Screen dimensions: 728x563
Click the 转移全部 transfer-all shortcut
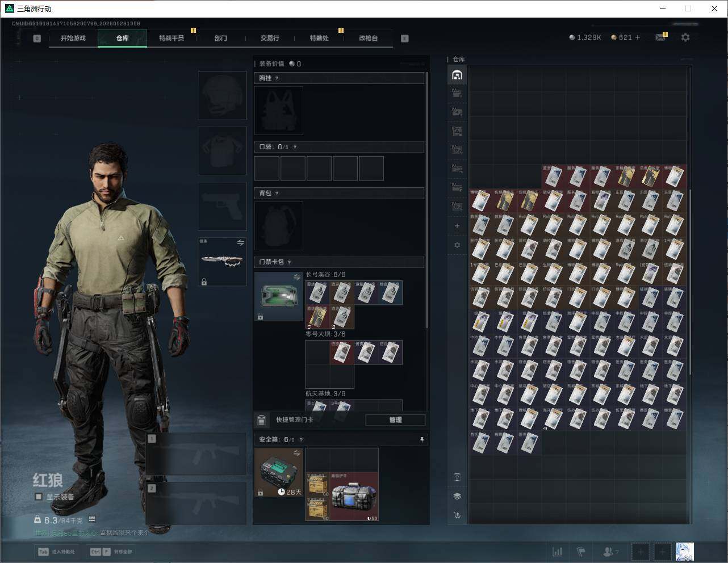[x=111, y=552]
